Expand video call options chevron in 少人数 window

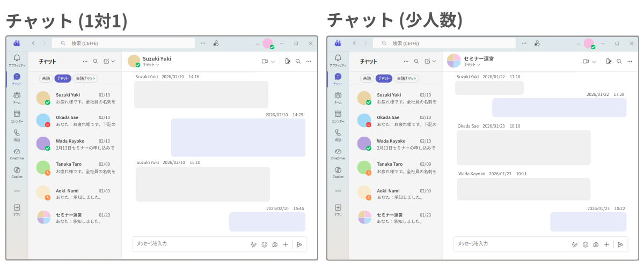[x=594, y=61]
